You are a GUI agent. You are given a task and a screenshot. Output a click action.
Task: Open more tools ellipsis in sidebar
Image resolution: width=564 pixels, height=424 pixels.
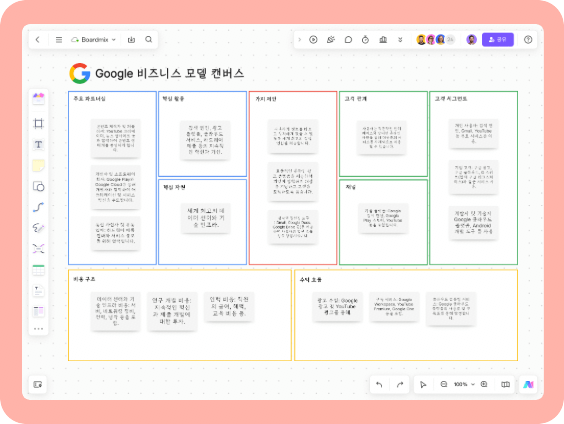click(x=38, y=329)
